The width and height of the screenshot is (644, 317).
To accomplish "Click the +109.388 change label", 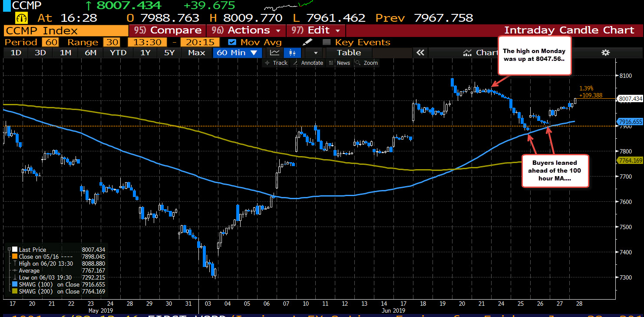I will (591, 95).
